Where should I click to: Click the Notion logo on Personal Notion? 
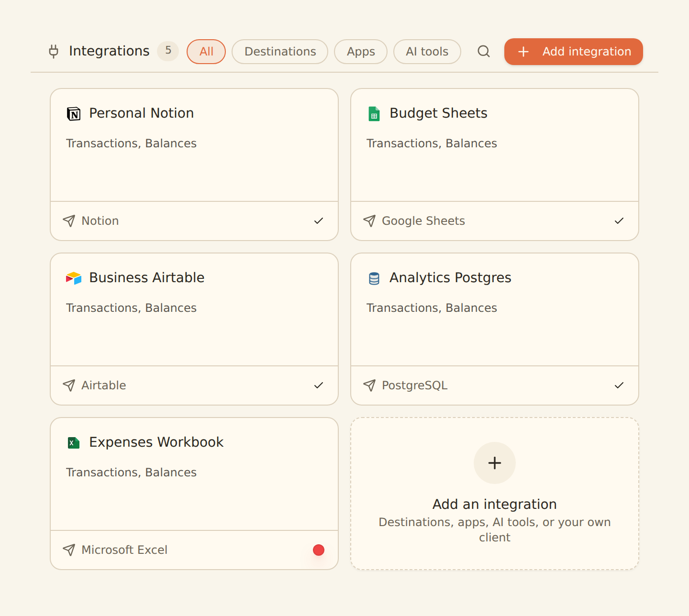coord(74,114)
